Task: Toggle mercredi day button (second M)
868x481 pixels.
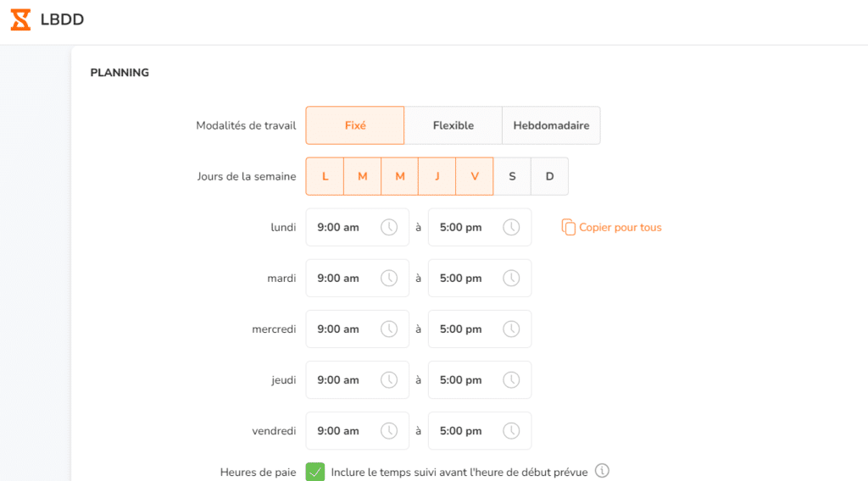Action: click(x=400, y=176)
